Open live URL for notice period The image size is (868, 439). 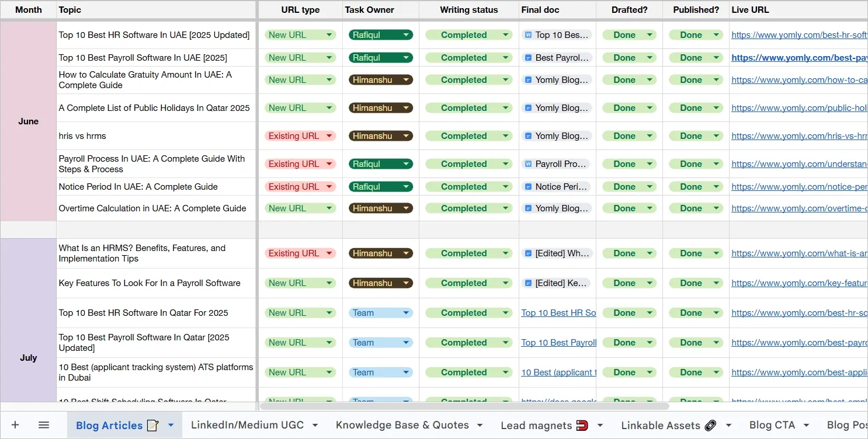[x=799, y=187]
